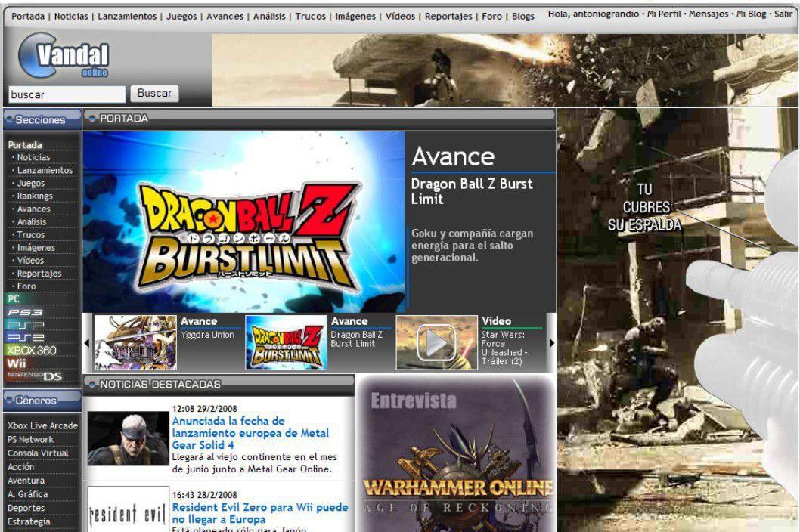Open Portada in the top menu

click(28, 17)
